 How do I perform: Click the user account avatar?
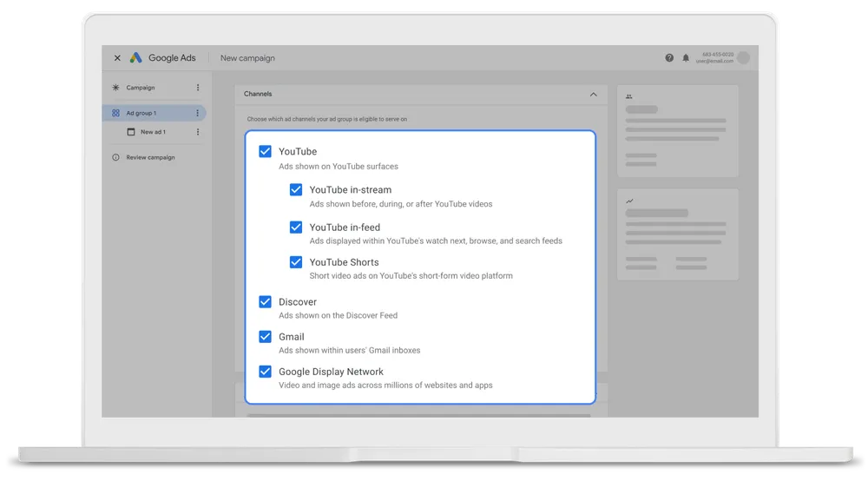[x=743, y=58]
